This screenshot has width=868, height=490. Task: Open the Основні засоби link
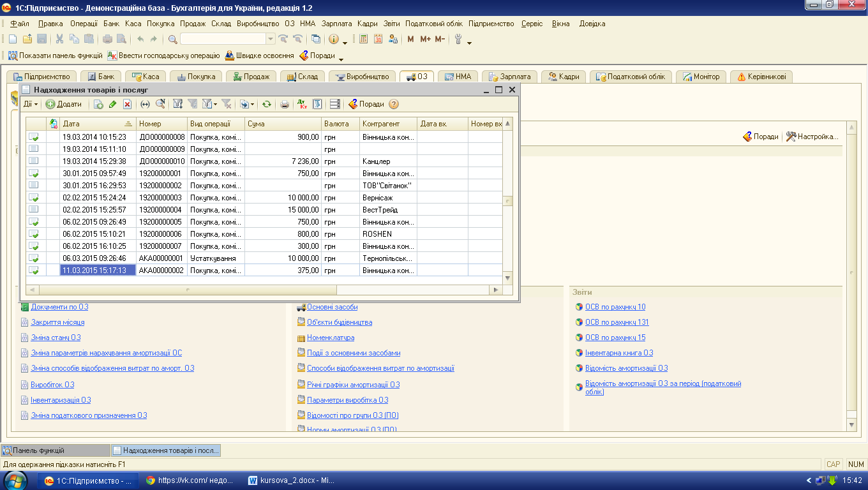[332, 307]
